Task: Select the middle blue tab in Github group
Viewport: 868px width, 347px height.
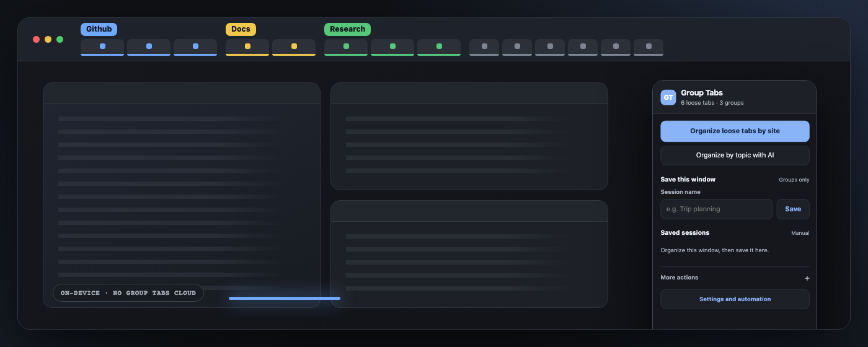Action: [149, 47]
